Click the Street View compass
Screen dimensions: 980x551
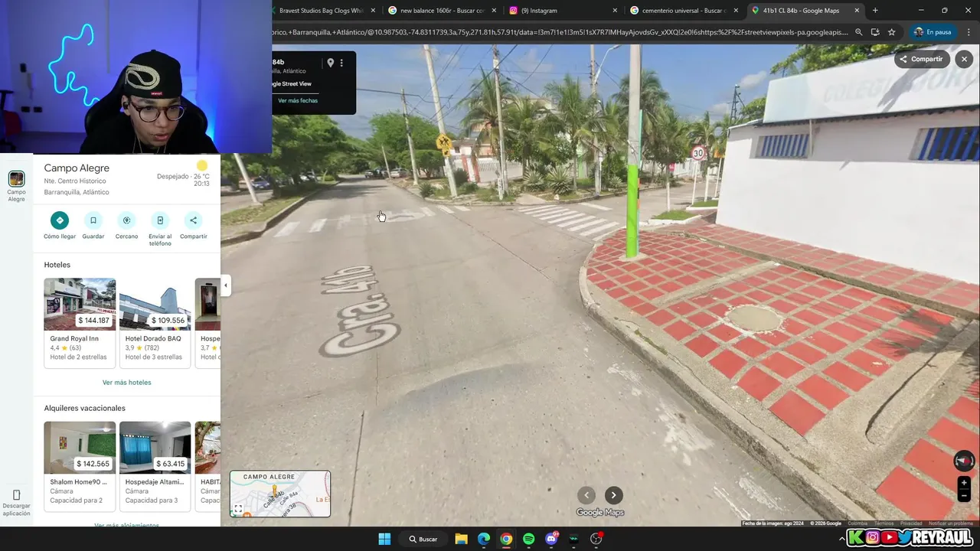(964, 461)
